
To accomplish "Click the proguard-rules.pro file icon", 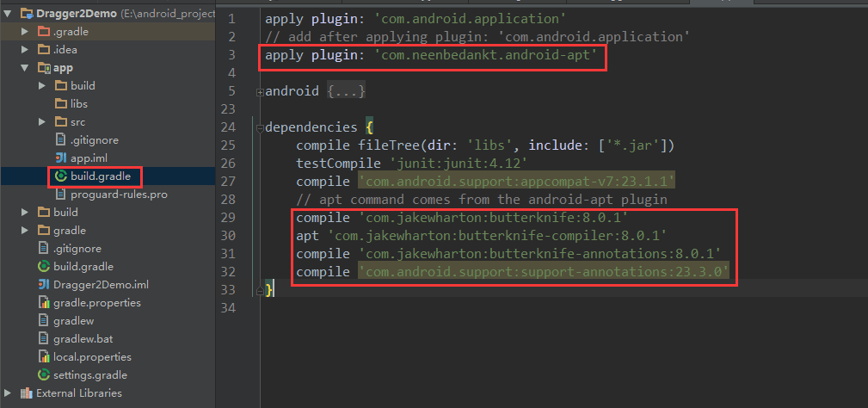I will tap(61, 195).
